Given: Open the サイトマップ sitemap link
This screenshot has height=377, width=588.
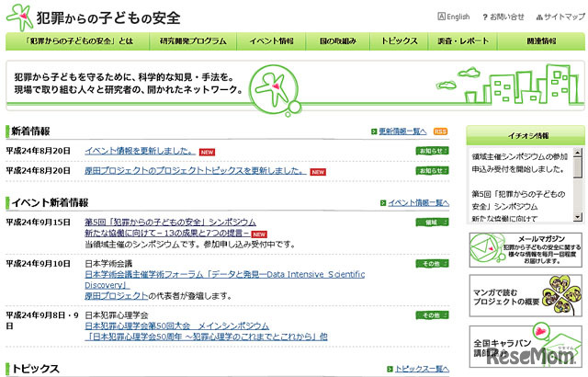Looking at the screenshot, I should pos(560,17).
